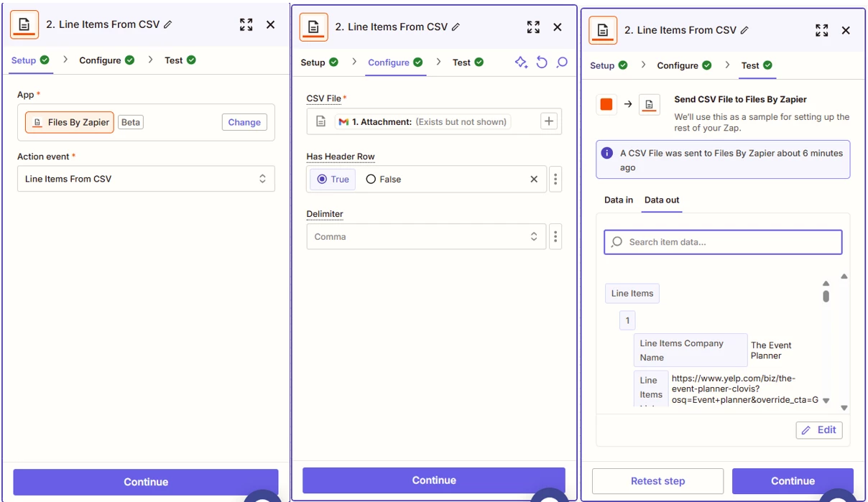Click the plus icon in CSV File field

click(549, 121)
